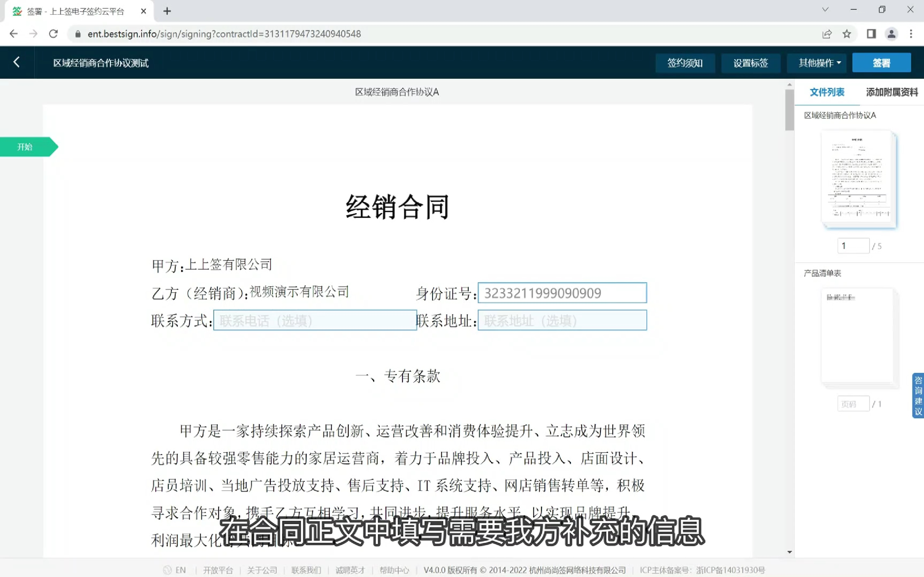Image resolution: width=924 pixels, height=577 pixels.
Task: Click the 签约须知 button
Action: tap(685, 62)
